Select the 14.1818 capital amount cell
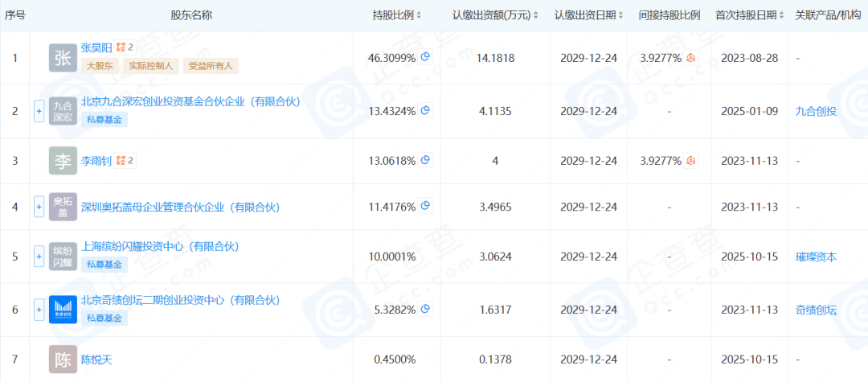Viewport: 868px width, 382px height. point(495,58)
